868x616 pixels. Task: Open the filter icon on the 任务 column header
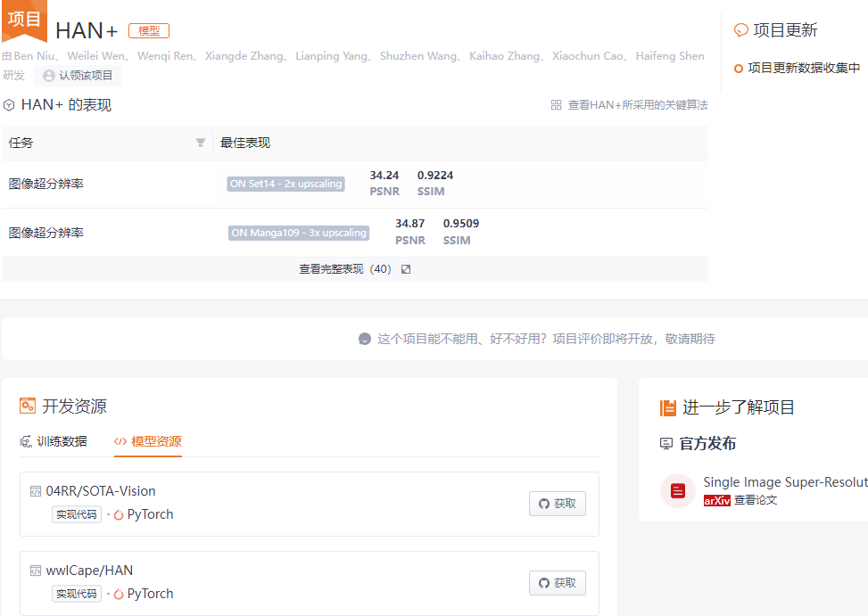(202, 143)
